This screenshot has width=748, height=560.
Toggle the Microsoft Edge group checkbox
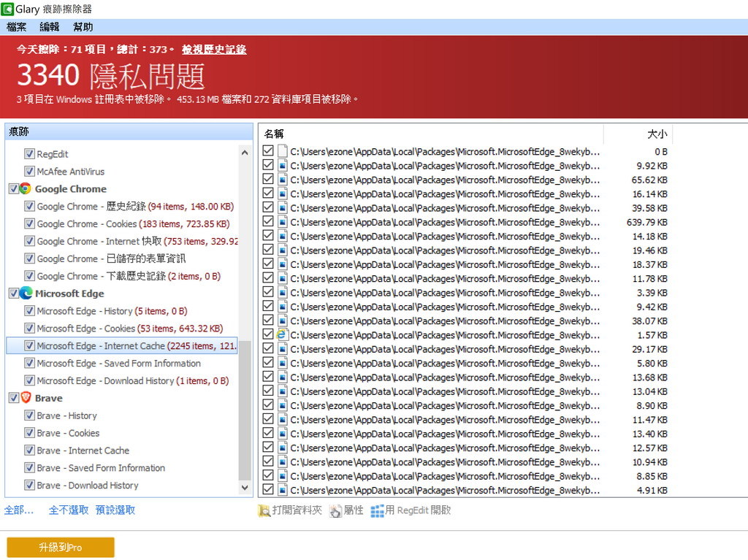[x=13, y=293]
